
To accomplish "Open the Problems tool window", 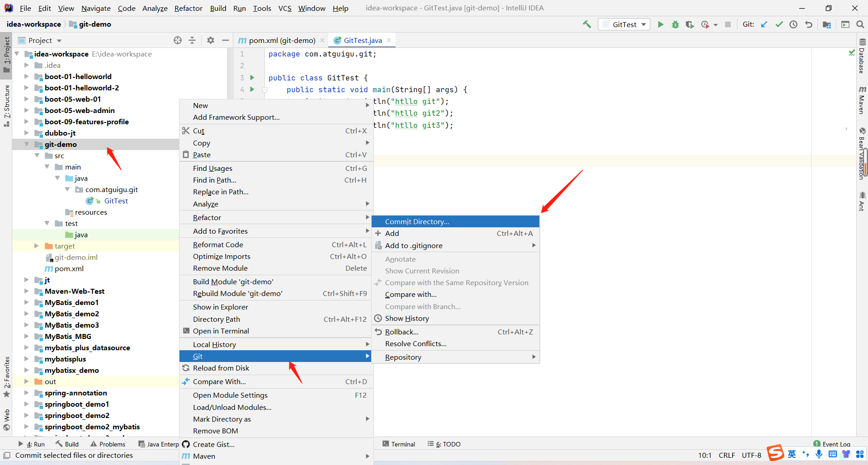I will [108, 444].
